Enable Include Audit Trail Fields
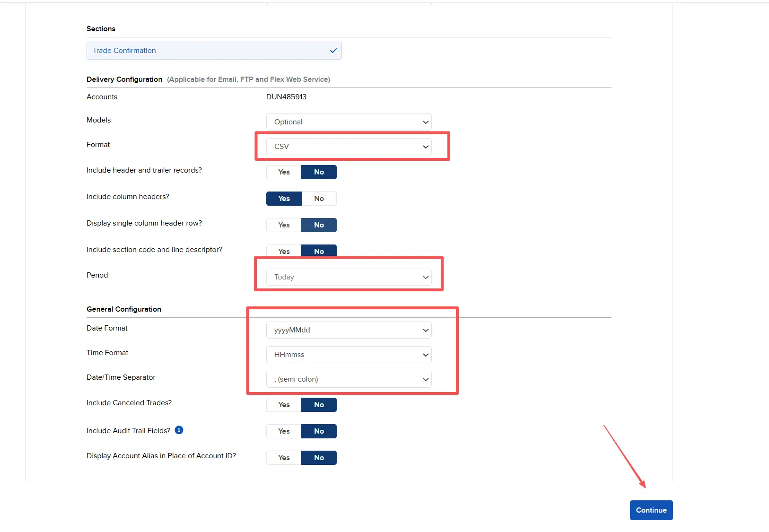 [284, 431]
